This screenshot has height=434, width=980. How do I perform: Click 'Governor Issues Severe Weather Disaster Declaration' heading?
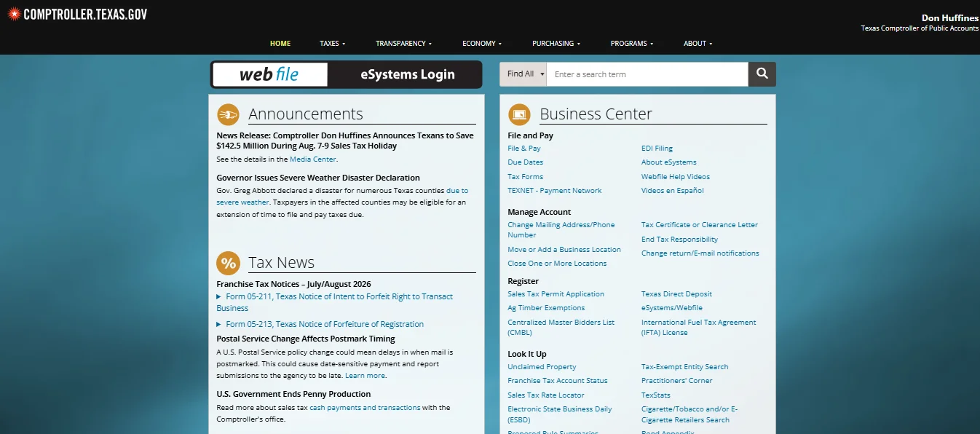click(x=318, y=178)
